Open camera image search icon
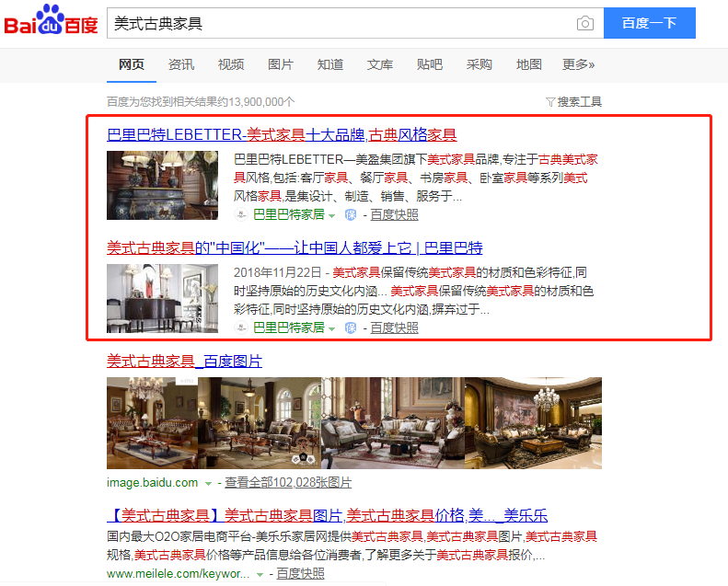 (x=585, y=23)
